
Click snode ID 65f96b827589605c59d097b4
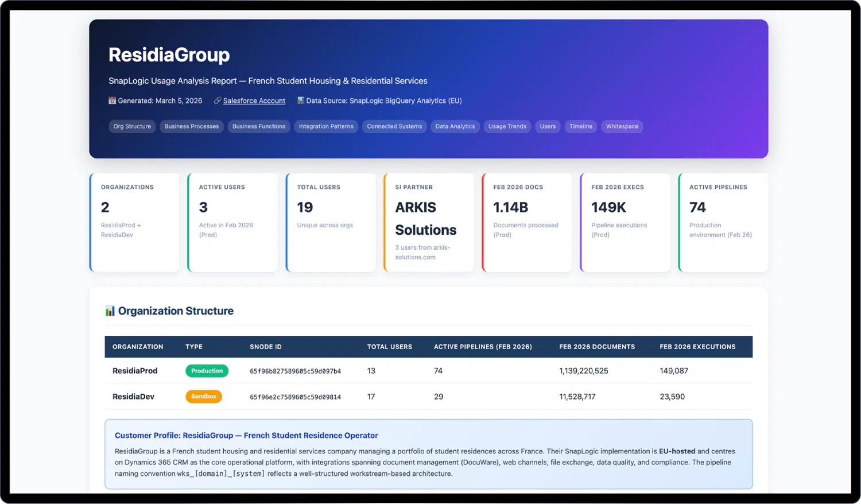click(295, 371)
